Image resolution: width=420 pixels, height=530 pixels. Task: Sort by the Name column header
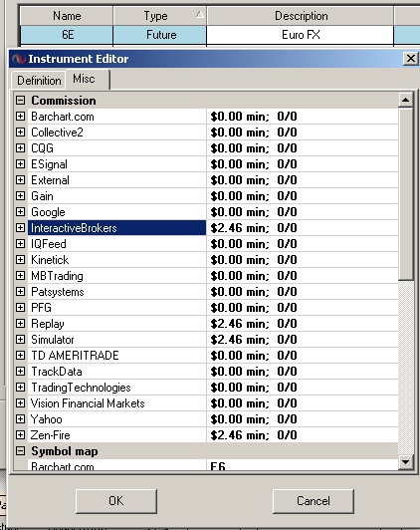[67, 16]
